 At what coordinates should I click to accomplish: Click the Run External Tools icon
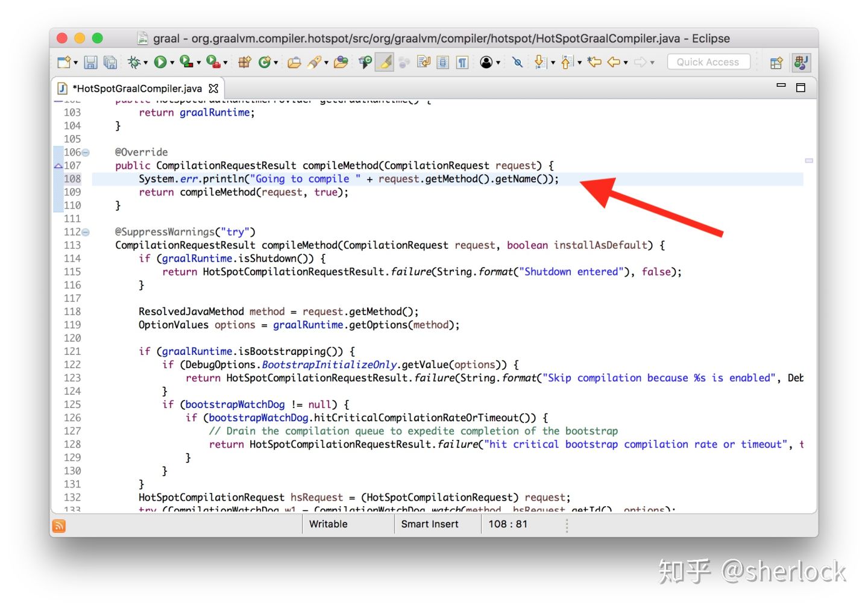[x=213, y=61]
